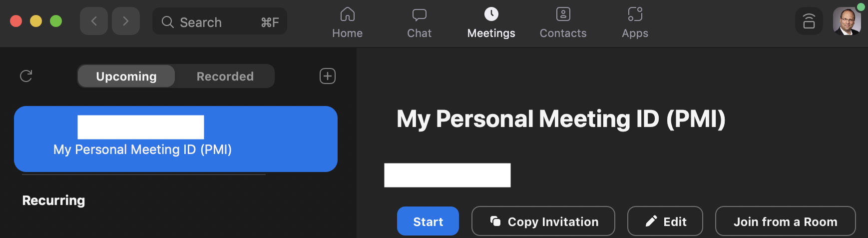Select the Meetings clock icon

491,14
